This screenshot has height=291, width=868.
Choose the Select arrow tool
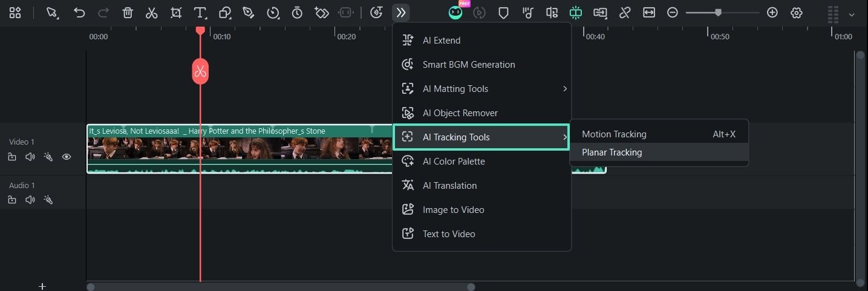[x=53, y=13]
